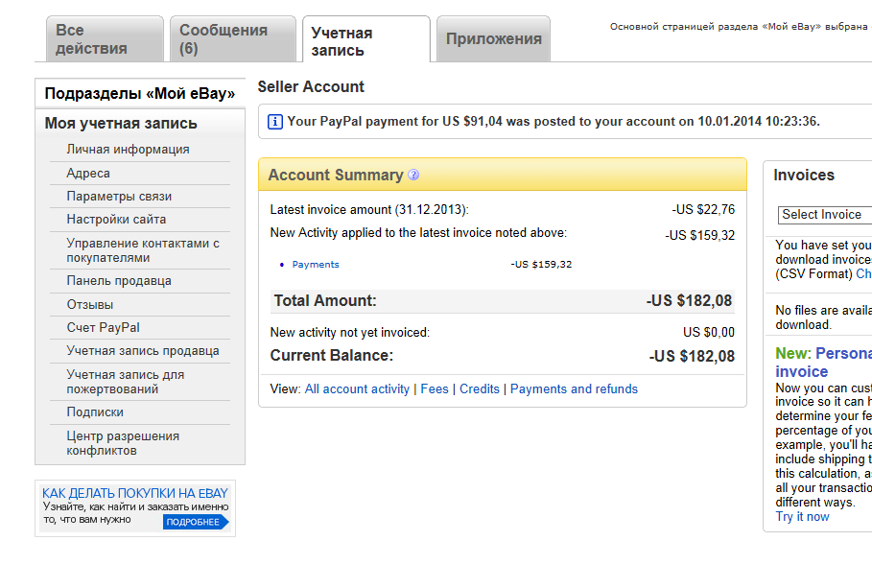Click the 'Payments' link in Account Summary
Viewport: 872px width, 588px height.
[316, 264]
